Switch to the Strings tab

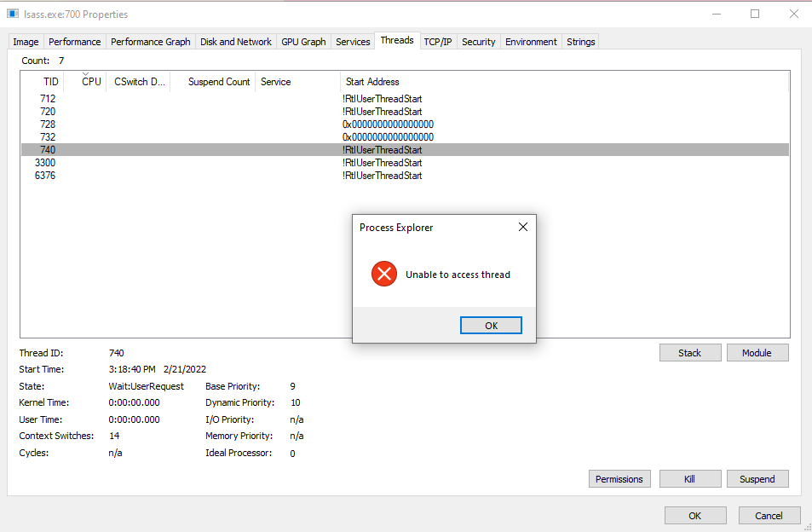[580, 42]
